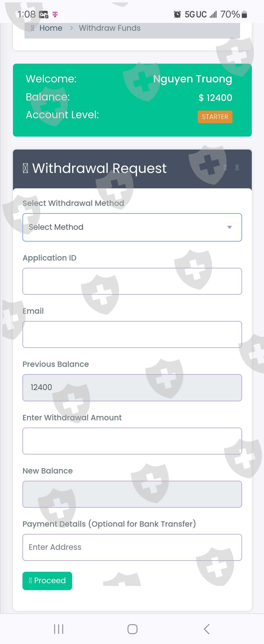Viewport: 264px width, 644px height.
Task: Tap the Android home navigation button
Action: [132, 629]
